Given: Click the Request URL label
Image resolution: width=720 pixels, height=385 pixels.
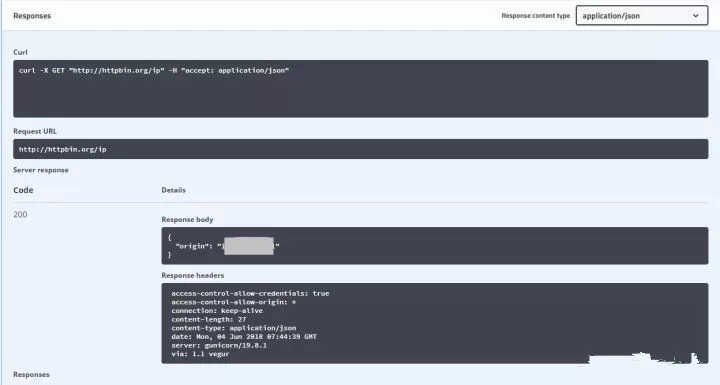Looking at the screenshot, I should 35,131.
